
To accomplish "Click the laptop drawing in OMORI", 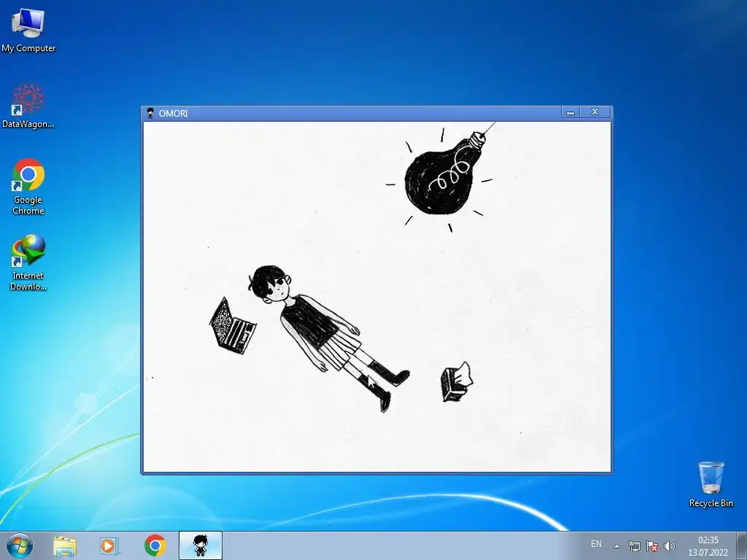I will [x=233, y=326].
